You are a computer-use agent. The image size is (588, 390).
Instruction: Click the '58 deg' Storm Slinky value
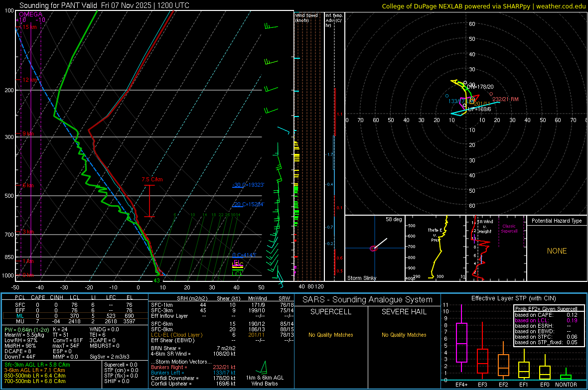[x=394, y=219]
